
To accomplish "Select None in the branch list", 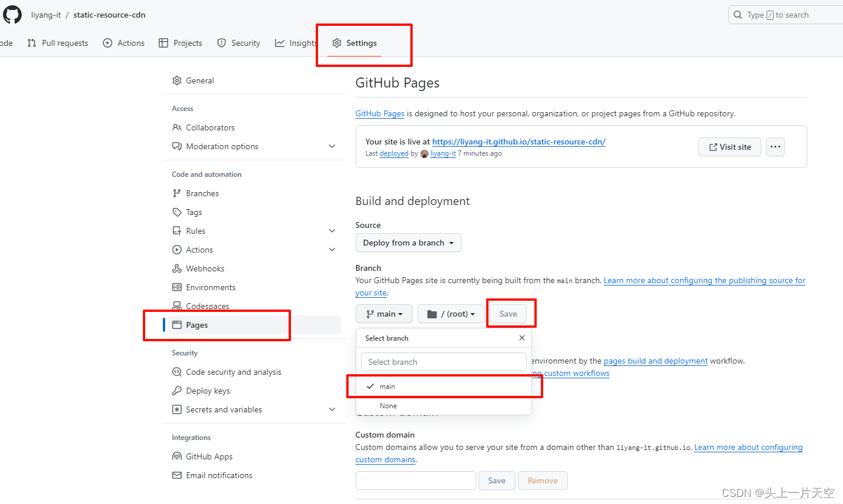I will pos(444,406).
